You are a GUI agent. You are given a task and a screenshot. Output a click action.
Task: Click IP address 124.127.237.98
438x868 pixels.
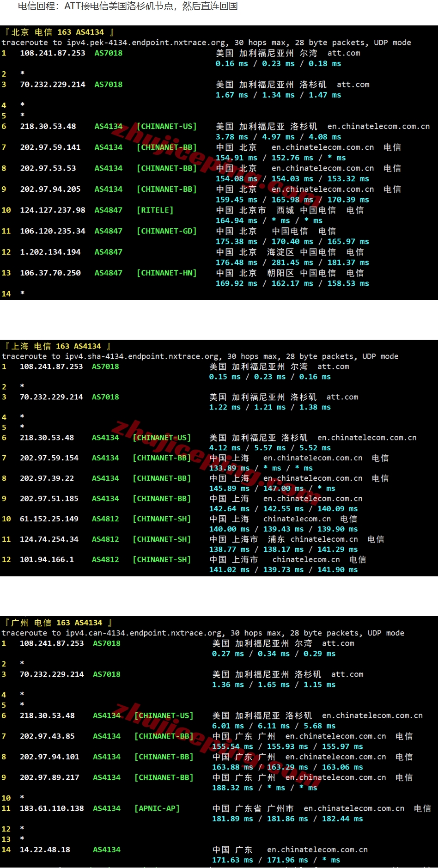click(x=53, y=210)
